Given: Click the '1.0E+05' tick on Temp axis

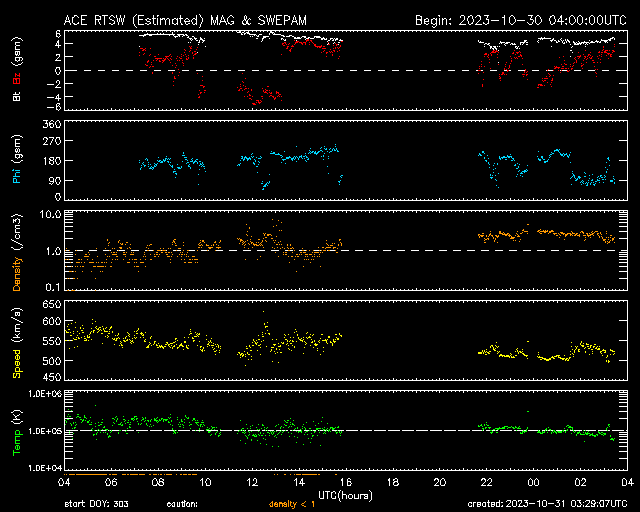Looking at the screenshot, I should (45, 431).
